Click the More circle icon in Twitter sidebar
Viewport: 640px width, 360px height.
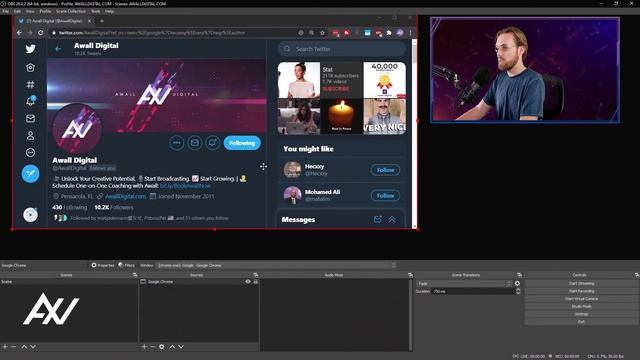pyautogui.click(x=30, y=153)
